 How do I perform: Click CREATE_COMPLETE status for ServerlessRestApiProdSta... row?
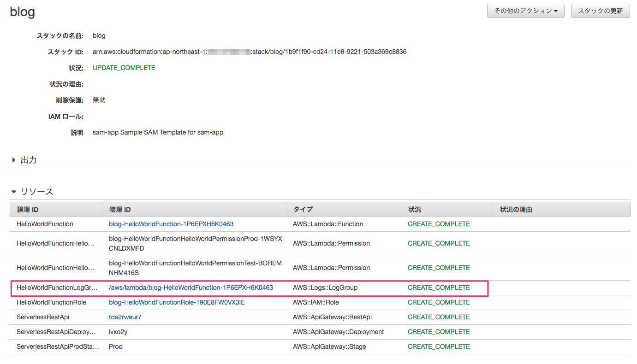pyautogui.click(x=438, y=346)
